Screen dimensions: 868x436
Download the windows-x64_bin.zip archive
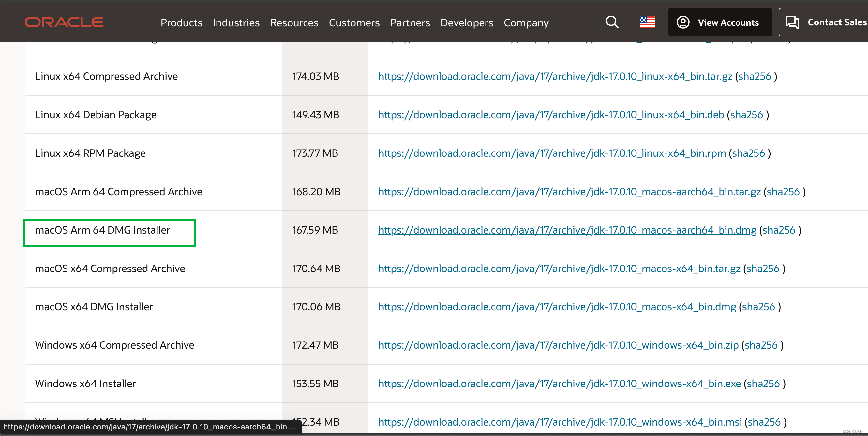[558, 345]
